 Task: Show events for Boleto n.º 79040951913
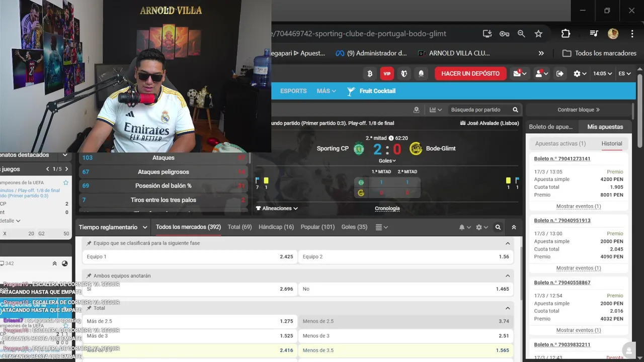[579, 268]
